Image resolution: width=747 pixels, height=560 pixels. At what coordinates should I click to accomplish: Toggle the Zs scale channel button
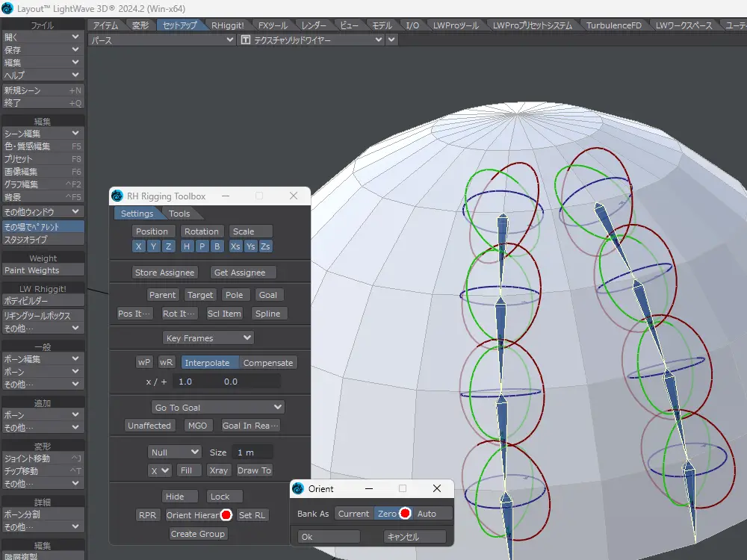[x=266, y=246]
